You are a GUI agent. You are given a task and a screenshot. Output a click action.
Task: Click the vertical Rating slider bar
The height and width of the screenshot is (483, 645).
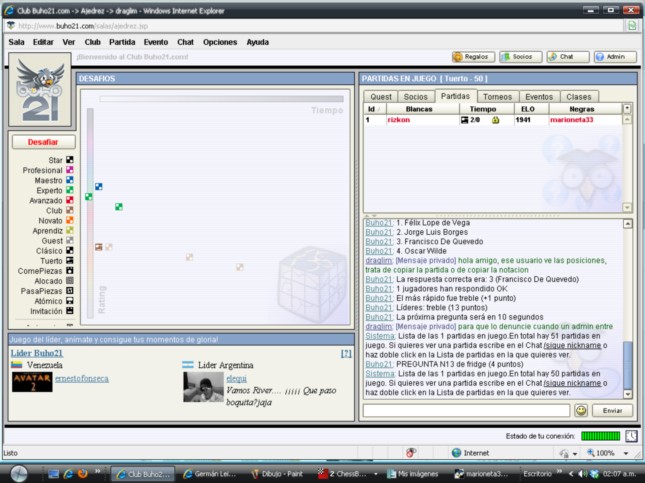pyautogui.click(x=90, y=213)
